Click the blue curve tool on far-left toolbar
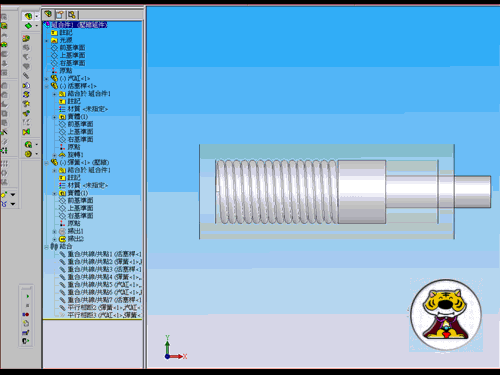Image resolution: width=500 pixels, height=375 pixels. [x=4, y=204]
